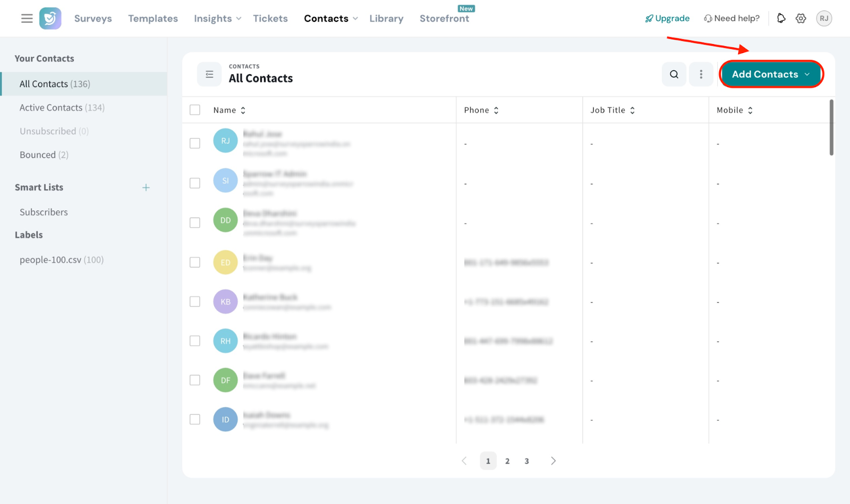850x504 pixels.
Task: Add a new smart list with plus
Action: 146,187
